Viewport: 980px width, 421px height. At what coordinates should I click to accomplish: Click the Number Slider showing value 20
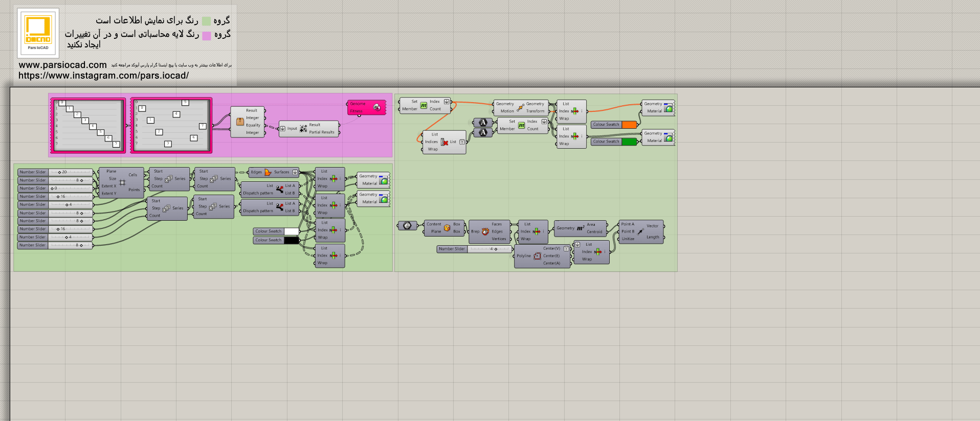point(55,172)
